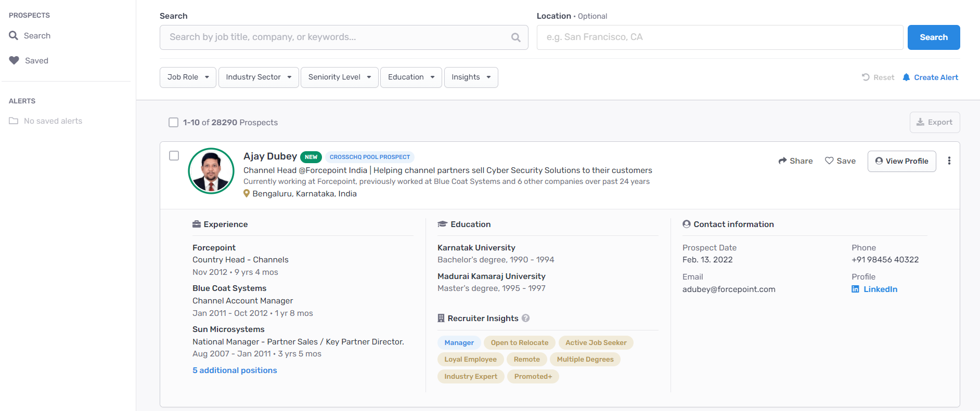The image size is (980, 411).
Task: Reset the search filters
Action: coord(878,77)
